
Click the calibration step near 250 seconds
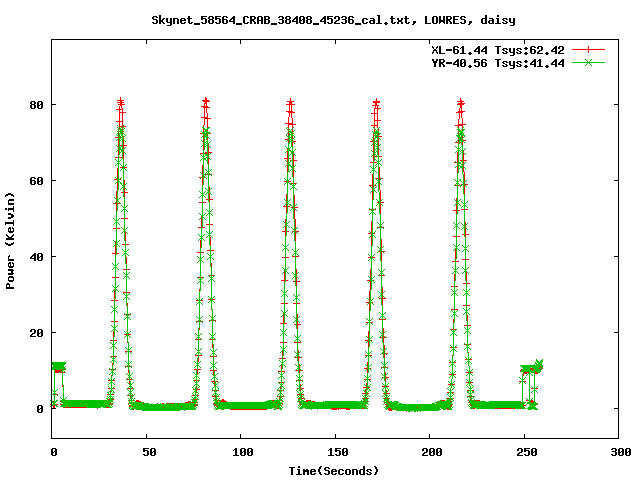tap(530, 370)
